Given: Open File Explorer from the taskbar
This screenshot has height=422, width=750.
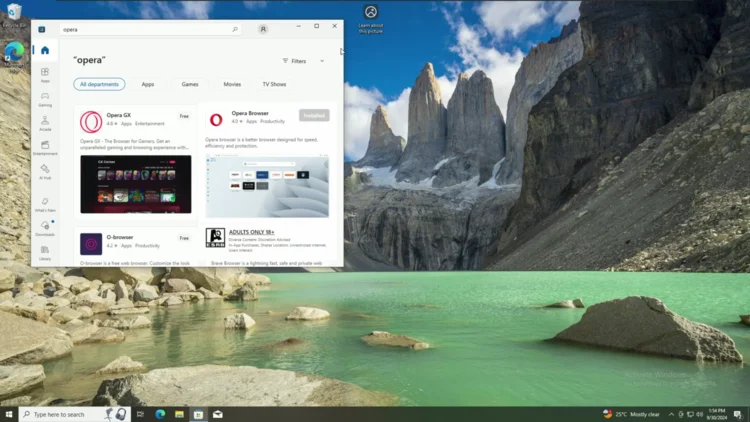Looking at the screenshot, I should pyautogui.click(x=179, y=414).
